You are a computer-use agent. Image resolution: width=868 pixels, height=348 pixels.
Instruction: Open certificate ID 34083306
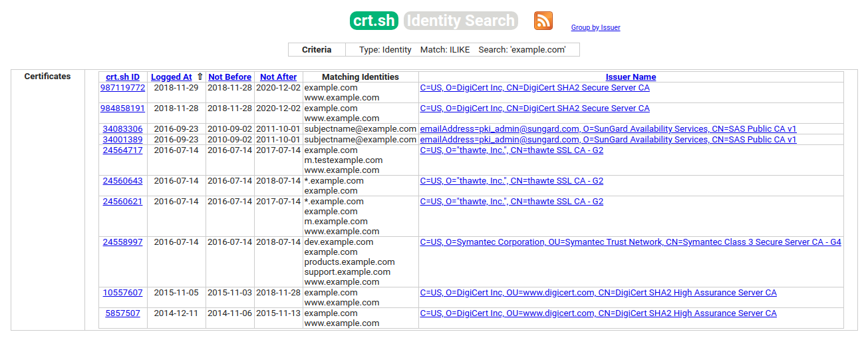122,129
